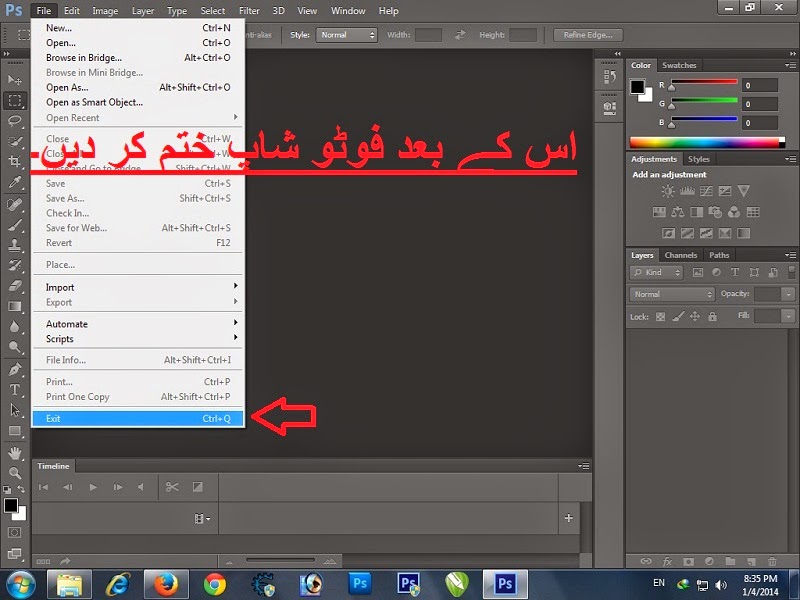The image size is (800, 600).
Task: Expand the Open Recent submenu
Action: (x=138, y=117)
